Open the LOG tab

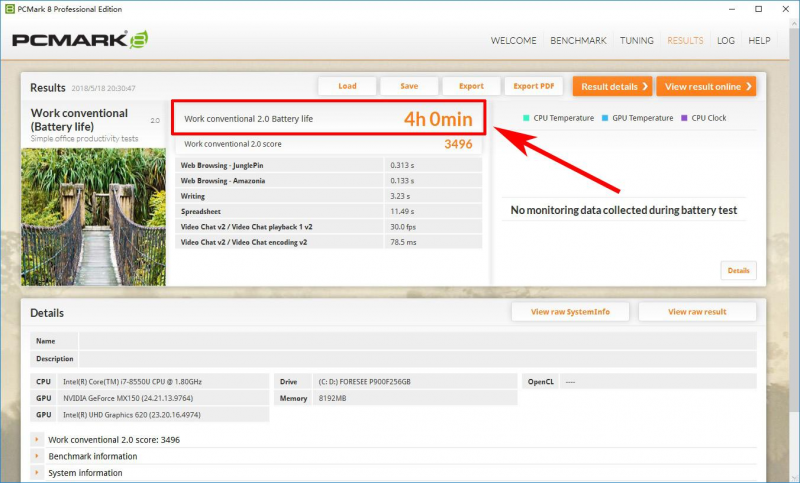726,41
